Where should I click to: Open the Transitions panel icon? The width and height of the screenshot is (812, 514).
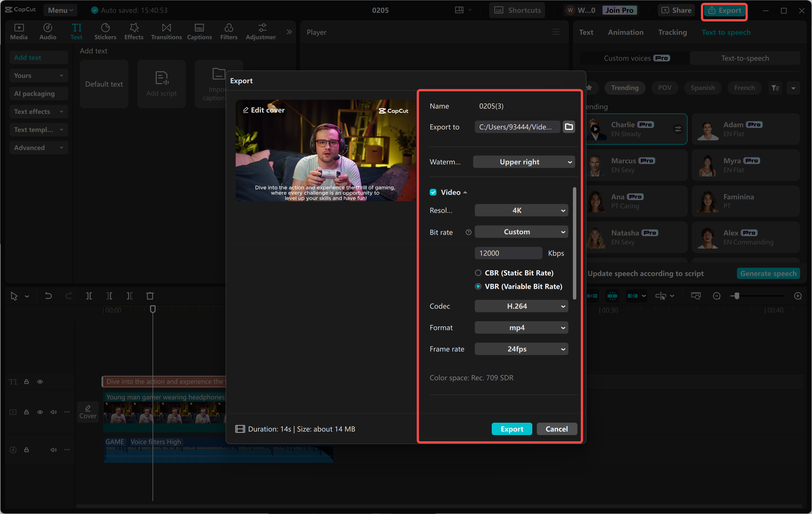pyautogui.click(x=166, y=31)
